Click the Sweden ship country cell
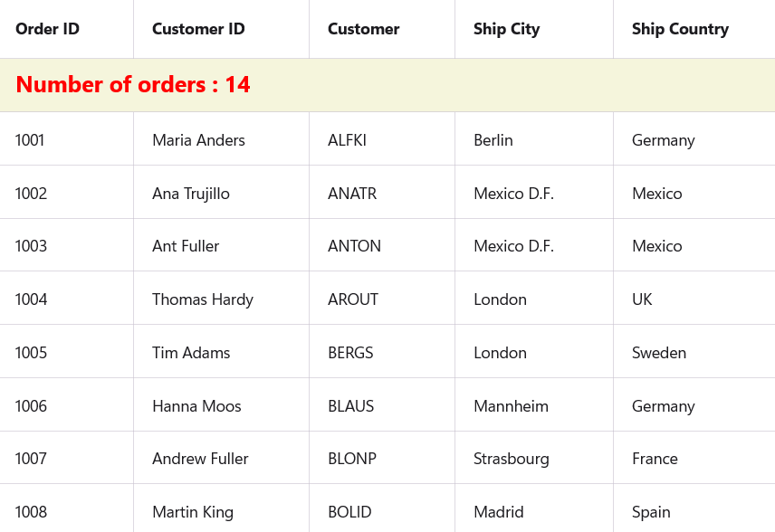The image size is (775, 532). 658,353
